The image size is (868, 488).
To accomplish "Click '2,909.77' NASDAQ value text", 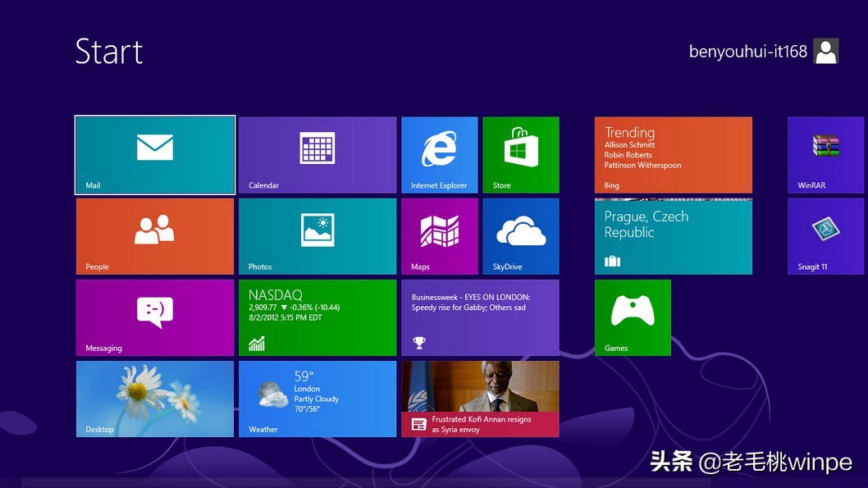I will tap(263, 307).
